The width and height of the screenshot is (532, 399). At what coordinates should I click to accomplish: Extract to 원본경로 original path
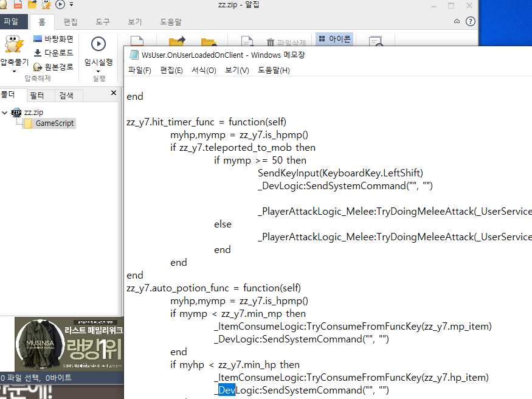[54, 67]
